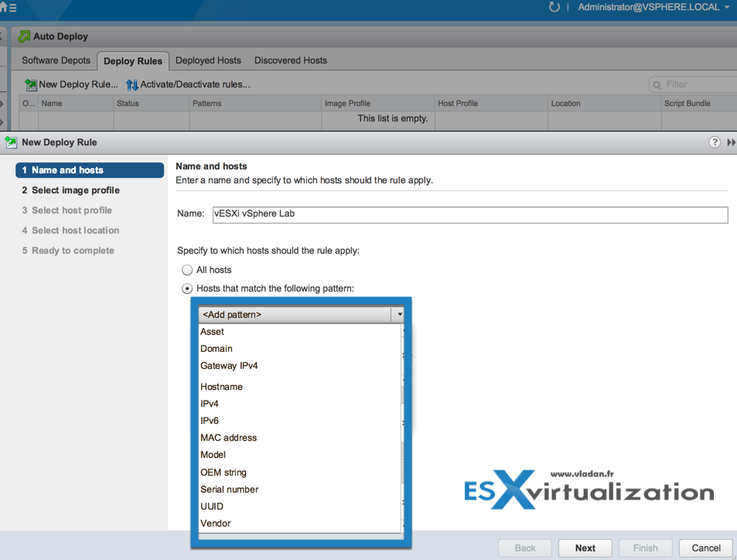Click the refresh icon near Administrator
Viewport: 737px width, 560px height.
coord(554,7)
